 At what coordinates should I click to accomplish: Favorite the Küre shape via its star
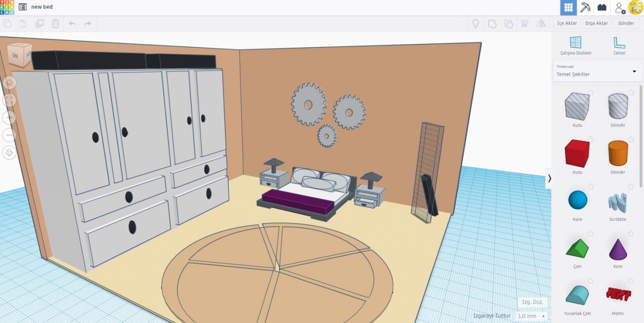591,187
